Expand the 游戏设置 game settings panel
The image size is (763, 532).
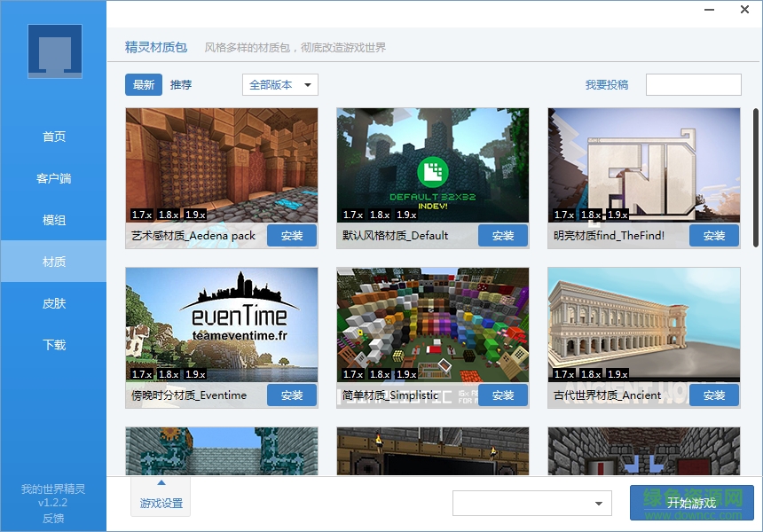[161, 496]
